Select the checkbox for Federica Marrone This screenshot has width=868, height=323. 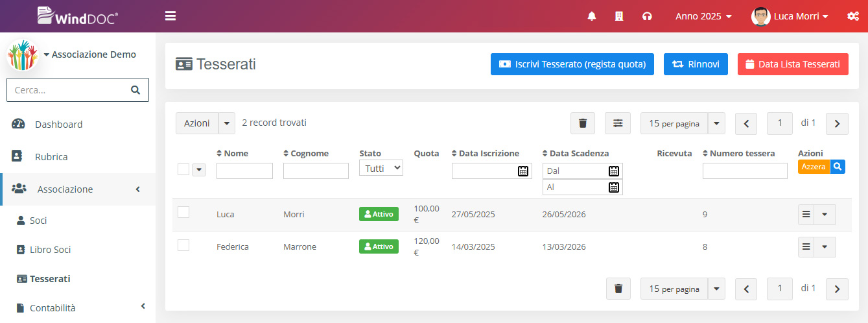point(183,245)
